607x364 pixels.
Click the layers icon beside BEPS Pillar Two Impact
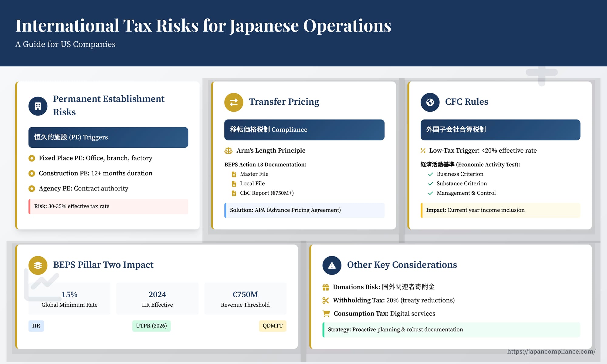tap(38, 265)
